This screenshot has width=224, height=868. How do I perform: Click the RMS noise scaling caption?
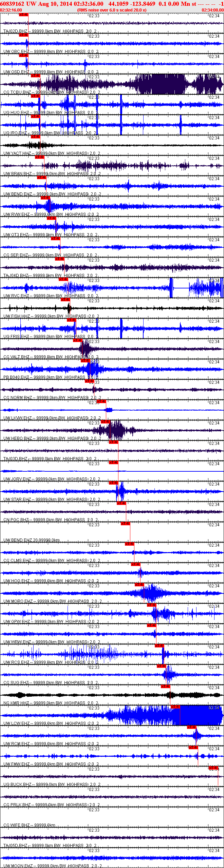(112, 10)
